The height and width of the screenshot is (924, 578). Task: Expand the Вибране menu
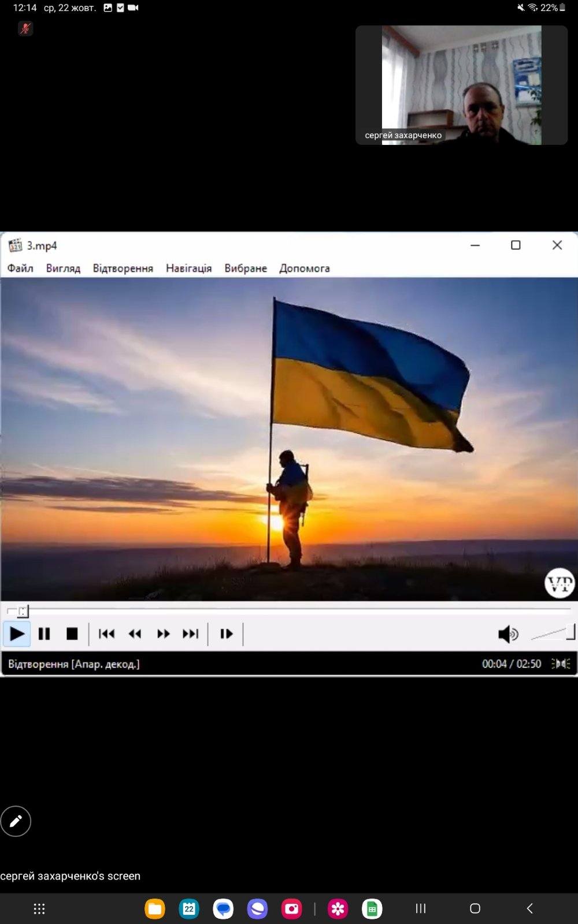tap(246, 269)
